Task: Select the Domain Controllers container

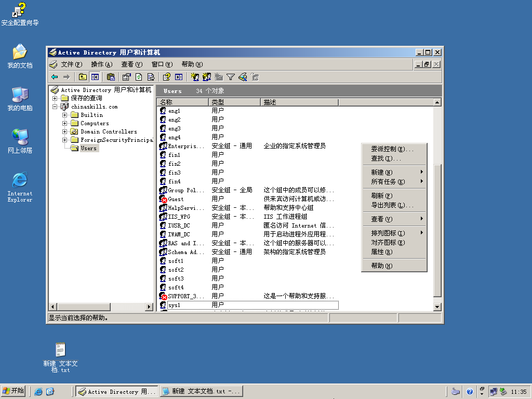Action: pyautogui.click(x=104, y=131)
